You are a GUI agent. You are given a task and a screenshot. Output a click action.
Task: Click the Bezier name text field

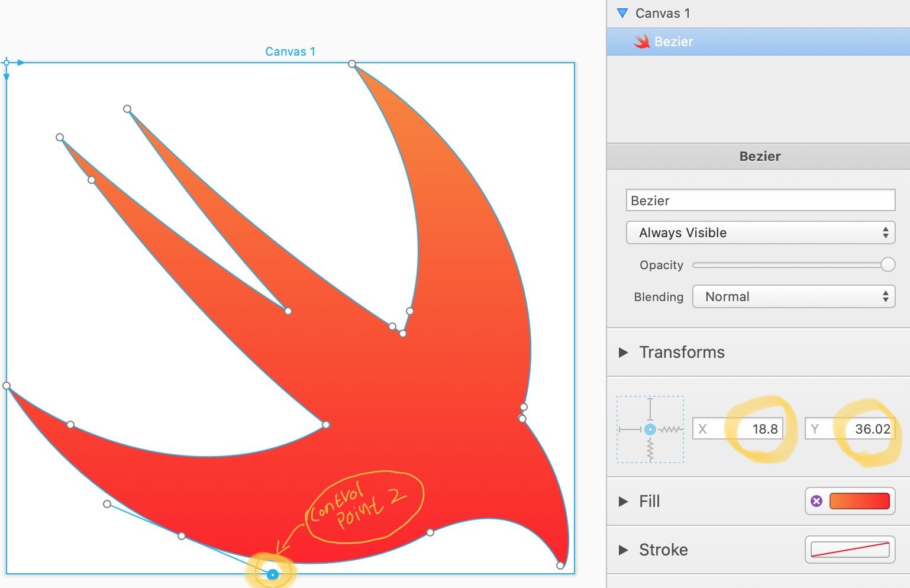[x=760, y=201]
